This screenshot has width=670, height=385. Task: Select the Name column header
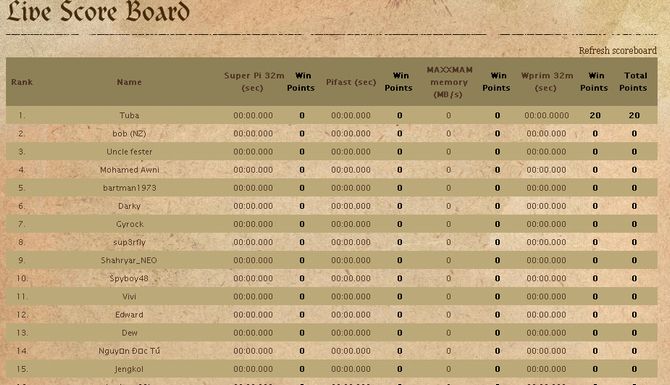129,82
